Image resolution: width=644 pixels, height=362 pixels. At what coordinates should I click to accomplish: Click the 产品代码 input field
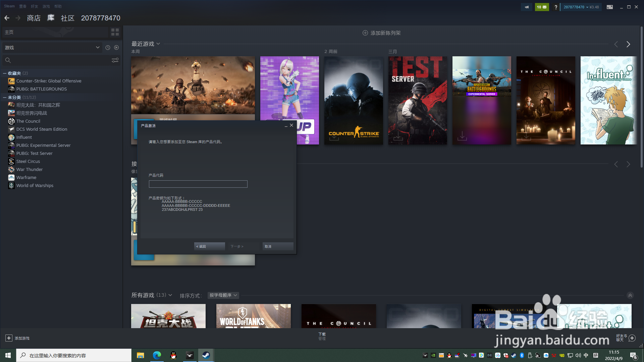point(198,184)
